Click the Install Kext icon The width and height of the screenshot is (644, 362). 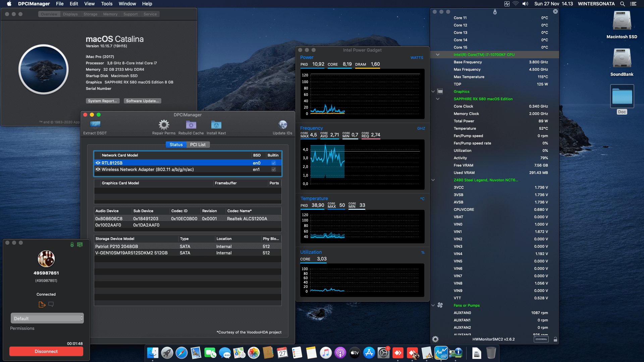pos(216,125)
